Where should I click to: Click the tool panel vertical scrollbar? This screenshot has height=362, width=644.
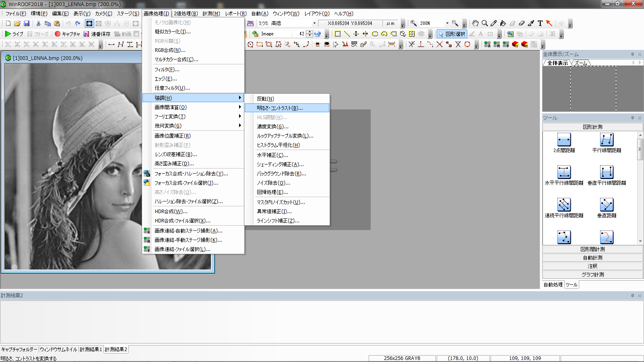pos(640,187)
